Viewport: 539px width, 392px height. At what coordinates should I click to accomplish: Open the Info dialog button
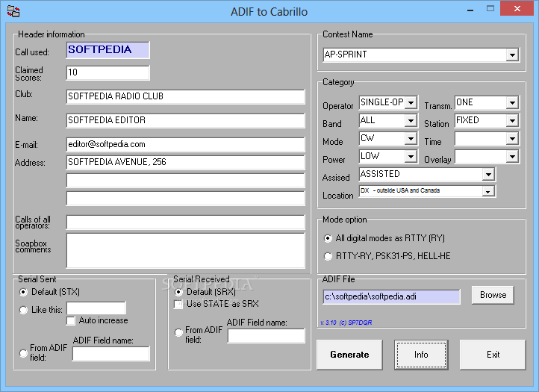421,355
